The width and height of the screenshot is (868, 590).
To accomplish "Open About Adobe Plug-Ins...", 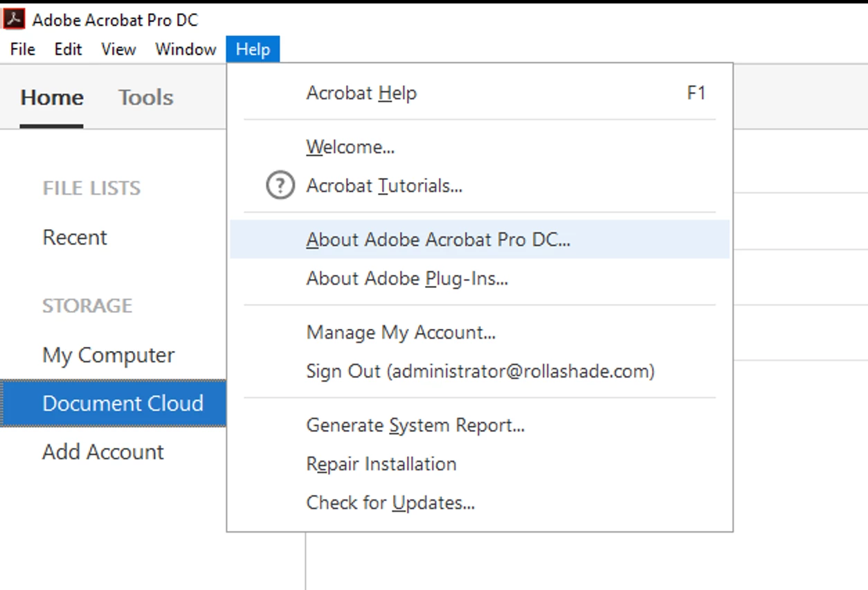I will 480,278.
